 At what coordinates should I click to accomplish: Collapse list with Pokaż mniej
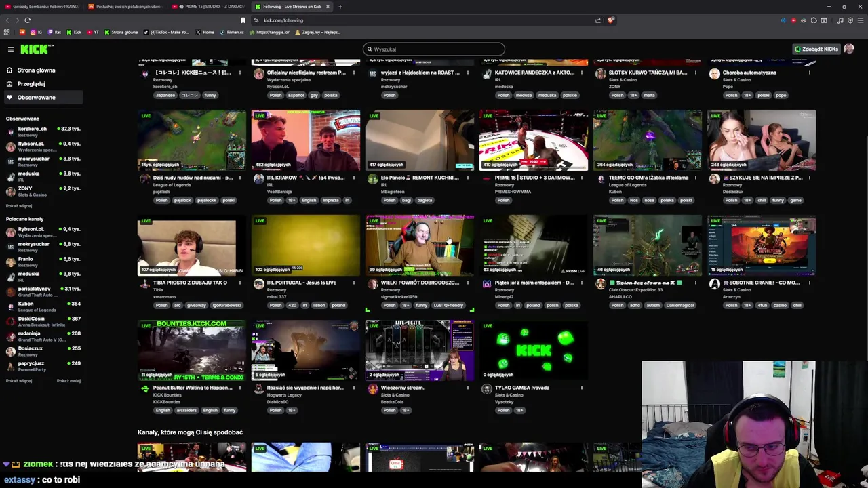[x=68, y=381]
